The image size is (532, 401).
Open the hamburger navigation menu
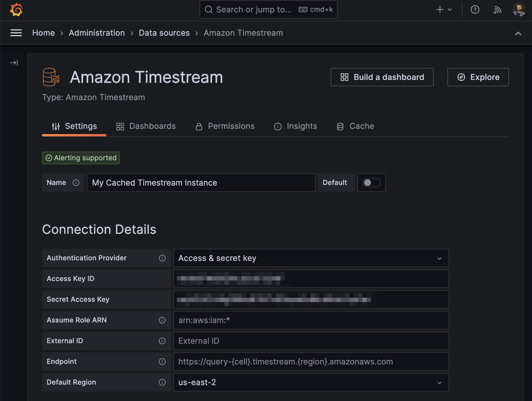[16, 33]
